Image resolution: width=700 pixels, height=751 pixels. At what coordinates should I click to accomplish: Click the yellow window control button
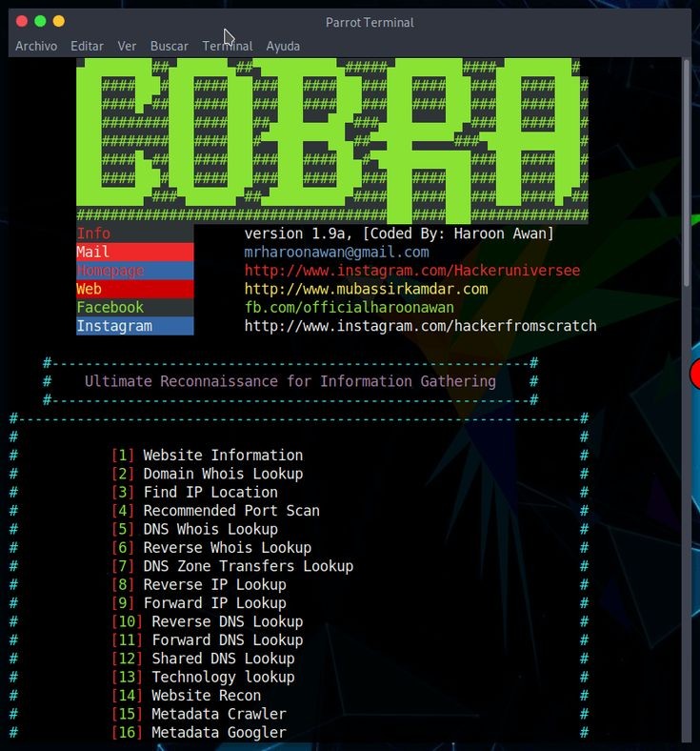click(x=59, y=21)
